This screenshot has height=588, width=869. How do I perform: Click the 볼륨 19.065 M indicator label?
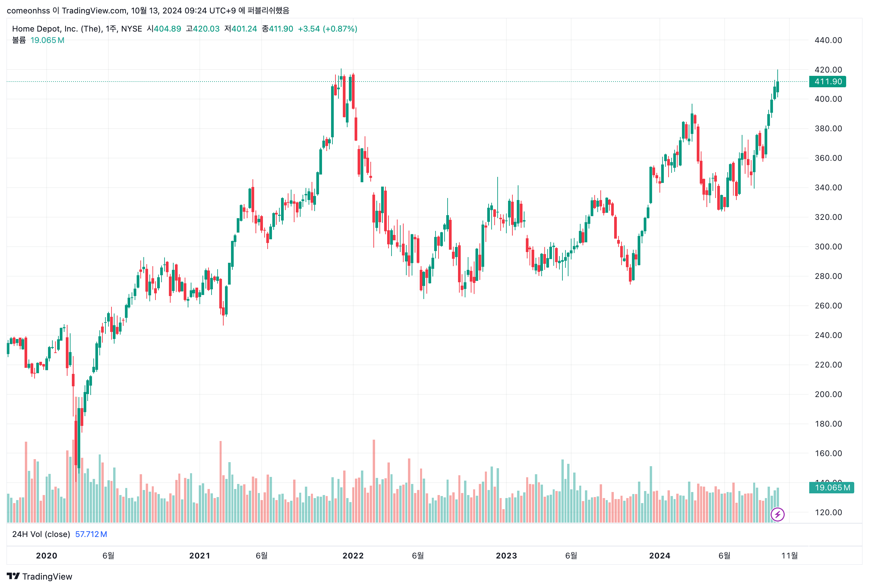[x=38, y=40]
